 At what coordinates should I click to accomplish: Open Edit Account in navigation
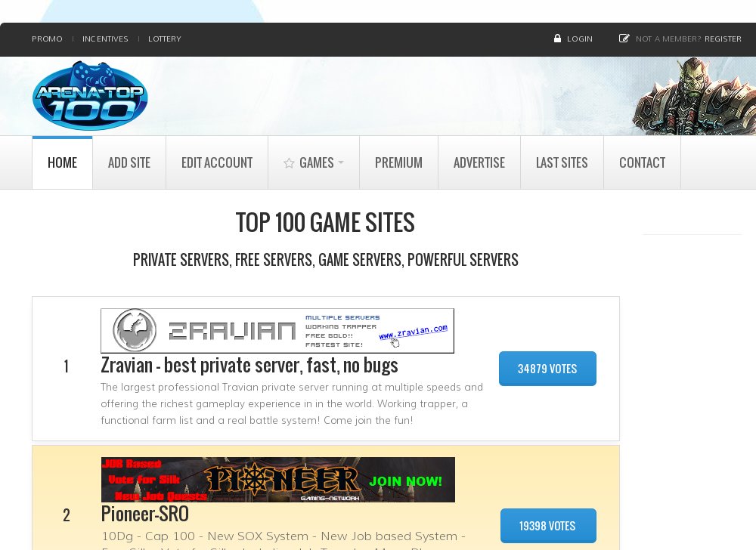point(217,163)
